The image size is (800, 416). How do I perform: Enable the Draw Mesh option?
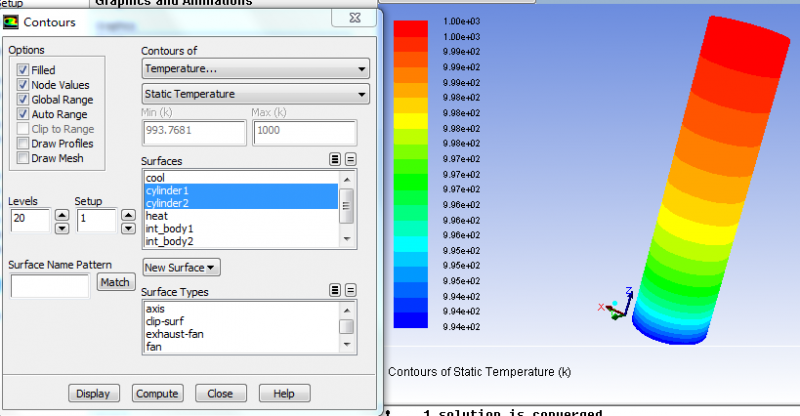[x=23, y=158]
